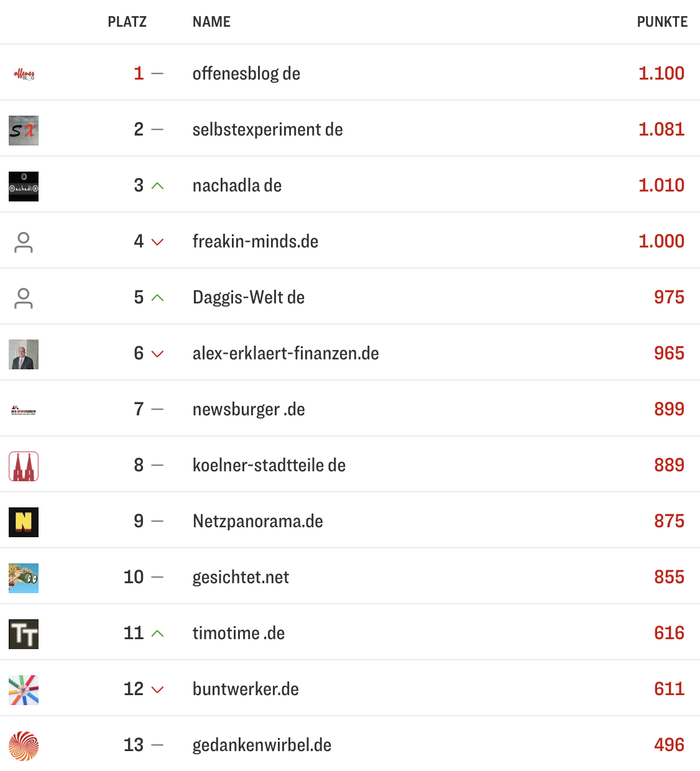The image size is (700, 771).
Task: Click the offenesblog logo icon
Action: 24,75
